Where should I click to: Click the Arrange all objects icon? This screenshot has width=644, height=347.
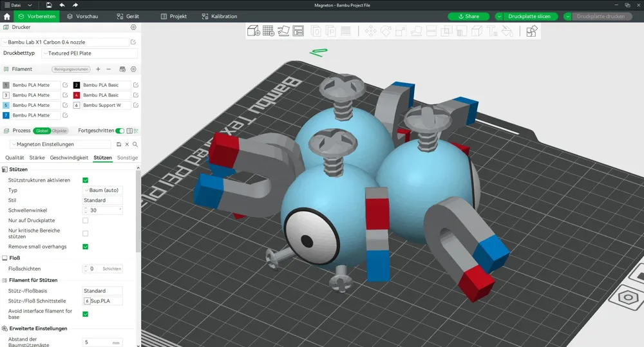pyautogui.click(x=298, y=31)
